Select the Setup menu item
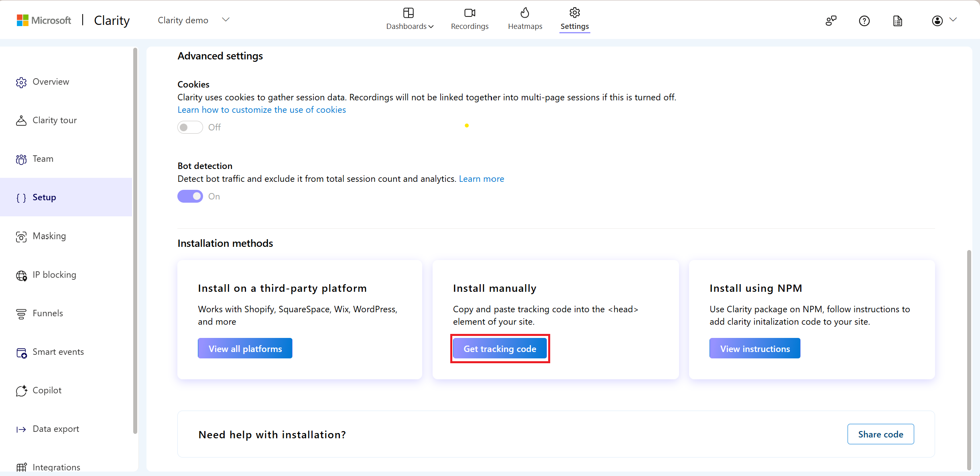Image resolution: width=980 pixels, height=476 pixels. click(x=44, y=197)
